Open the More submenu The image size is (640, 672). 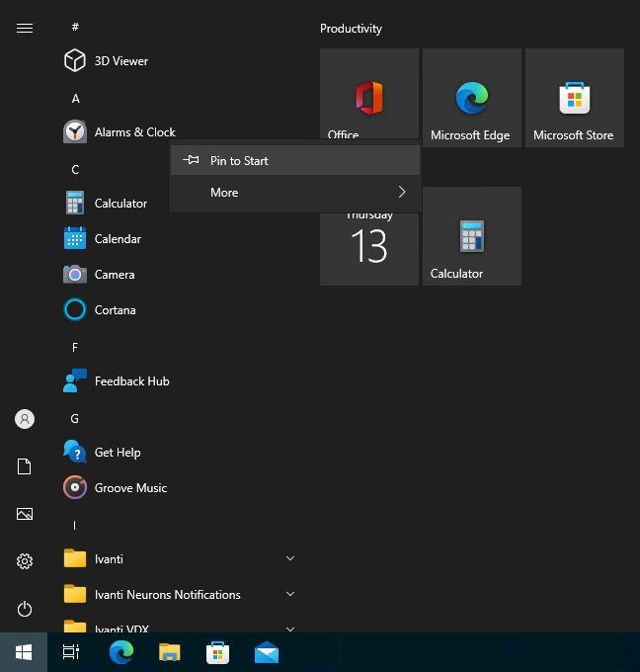(295, 193)
